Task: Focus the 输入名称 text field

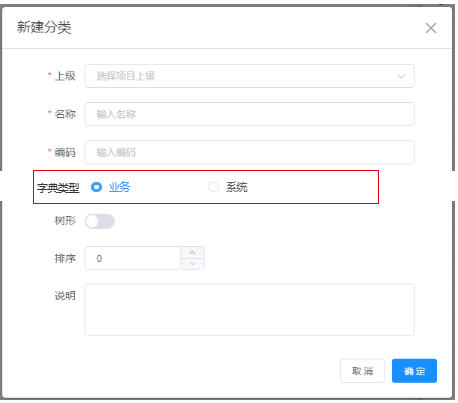Action: point(249,114)
